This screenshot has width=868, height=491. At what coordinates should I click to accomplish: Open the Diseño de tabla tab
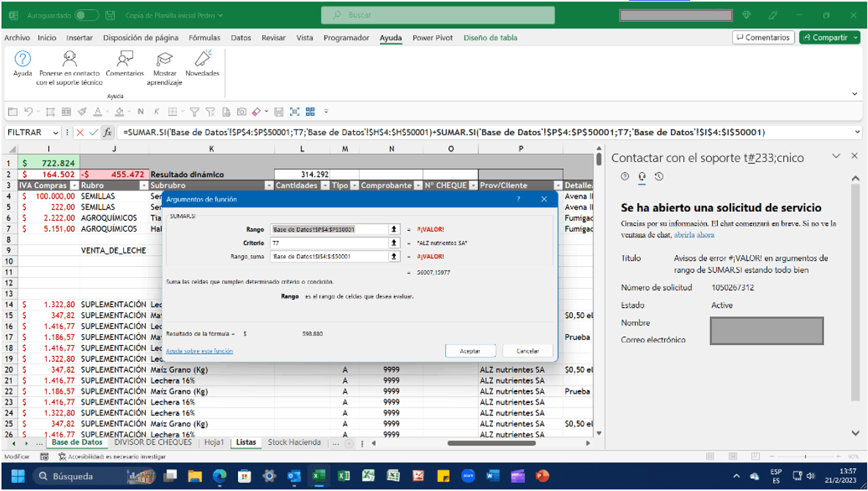491,37
